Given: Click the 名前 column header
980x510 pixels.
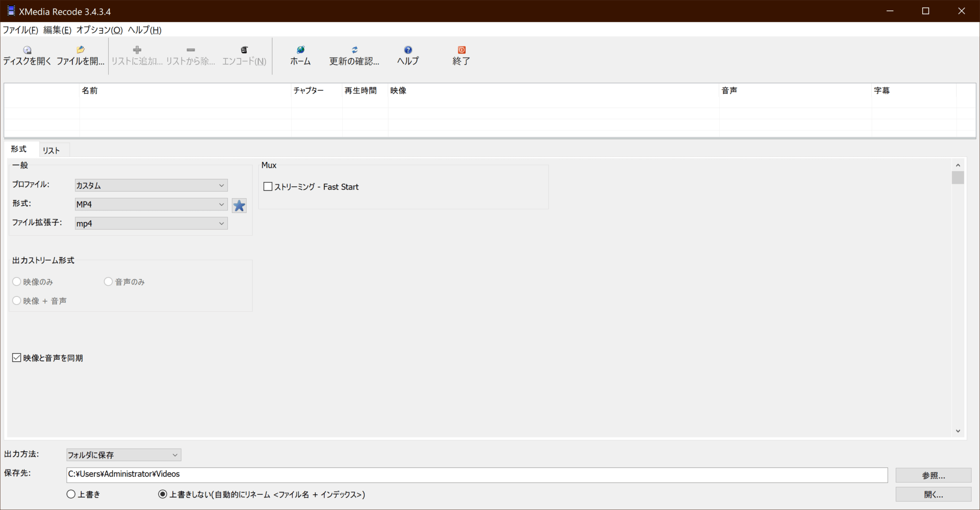Looking at the screenshot, I should [x=185, y=91].
